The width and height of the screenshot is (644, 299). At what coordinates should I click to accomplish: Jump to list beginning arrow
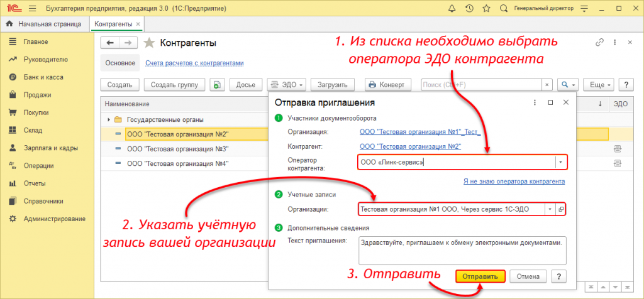(590, 286)
